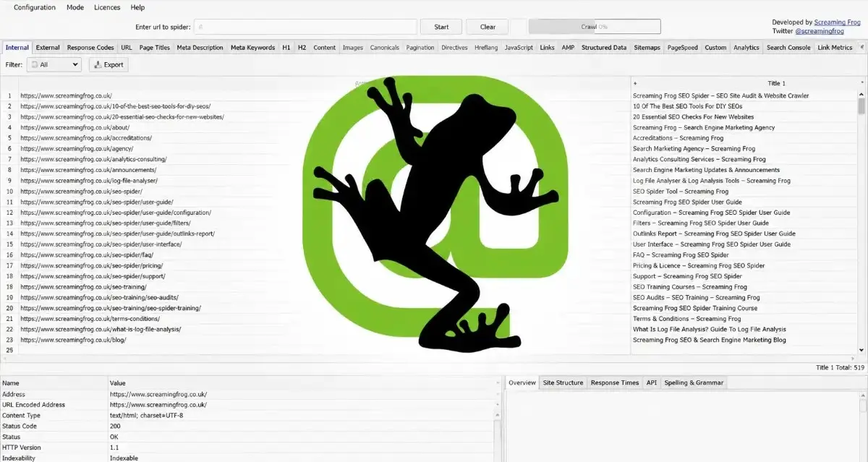This screenshot has height=462, width=868.
Task: Open the Configuration menu
Action: pos(35,7)
